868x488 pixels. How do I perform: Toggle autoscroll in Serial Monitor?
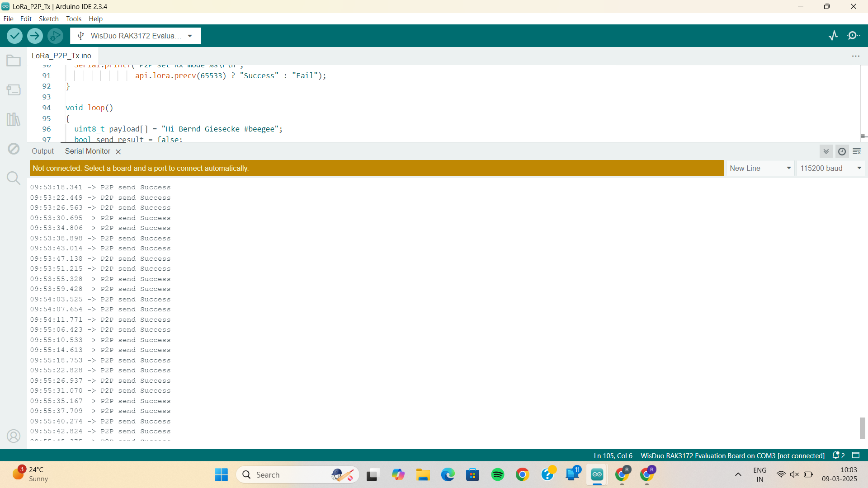pos(826,151)
